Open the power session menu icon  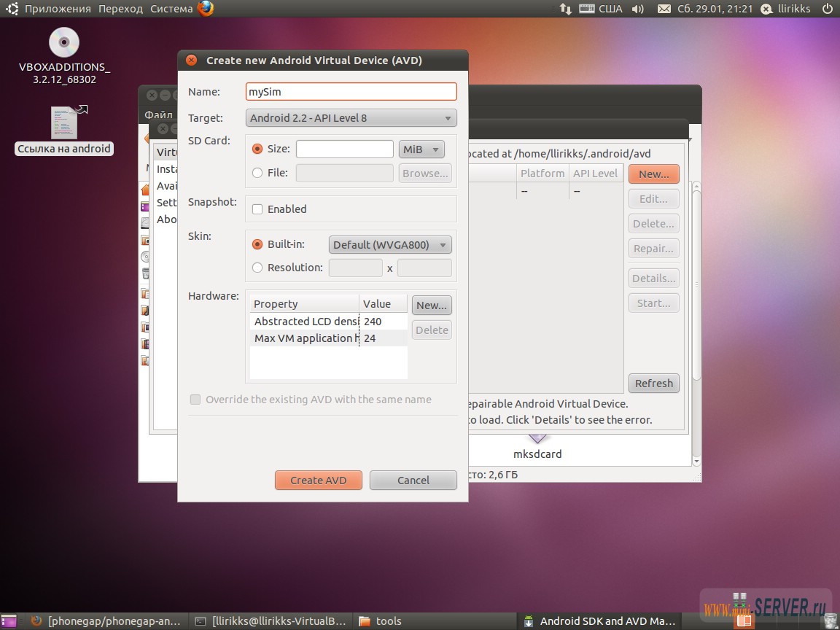pos(828,9)
